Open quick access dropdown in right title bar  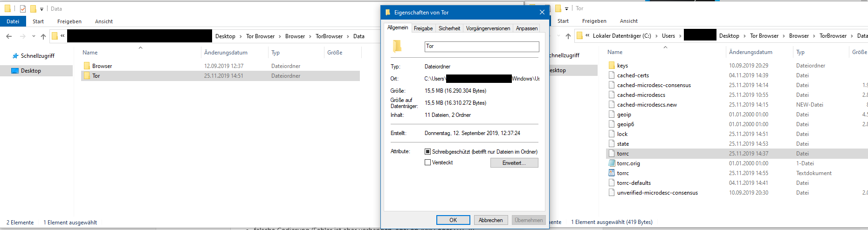click(x=566, y=8)
